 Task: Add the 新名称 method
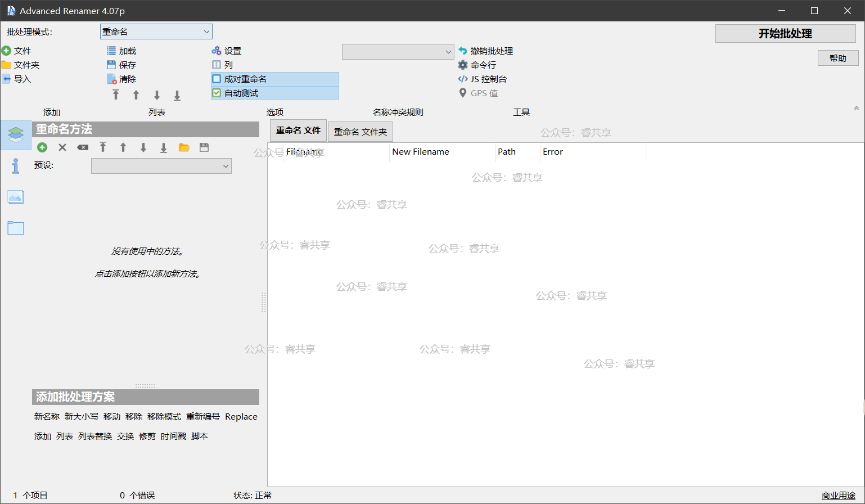[47, 417]
